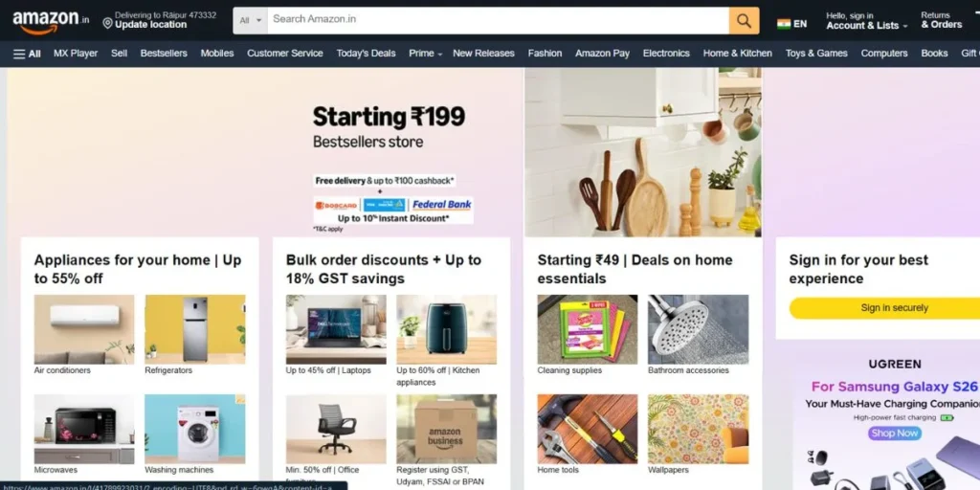
Task: Expand the Prime menu arrow
Action: click(440, 55)
